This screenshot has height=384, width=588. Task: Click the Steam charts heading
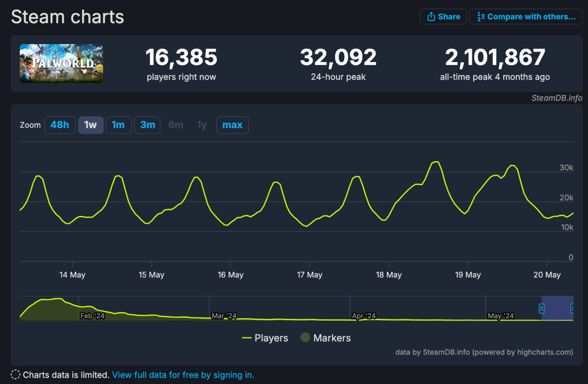(x=68, y=17)
